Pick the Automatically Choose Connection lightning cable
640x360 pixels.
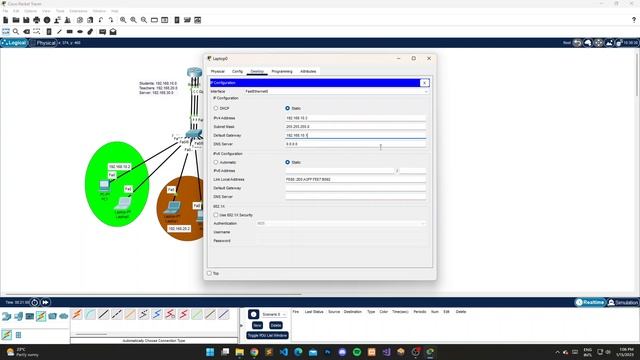click(77, 314)
